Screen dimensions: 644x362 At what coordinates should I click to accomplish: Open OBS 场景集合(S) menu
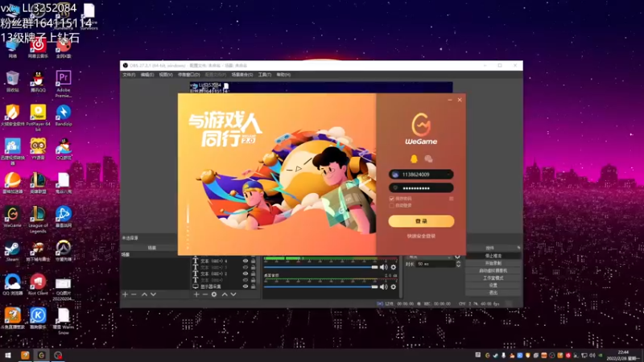click(242, 75)
